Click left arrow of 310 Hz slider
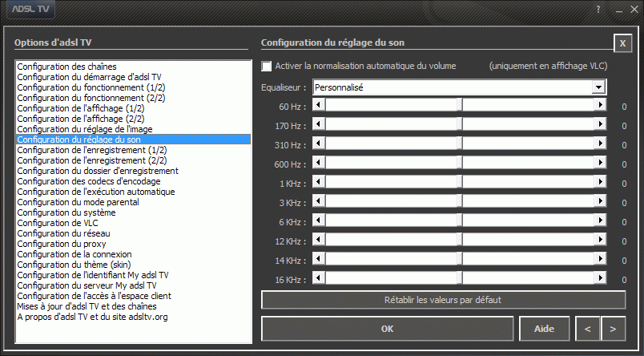Image resolution: width=644 pixels, height=356 pixels. tap(318, 143)
